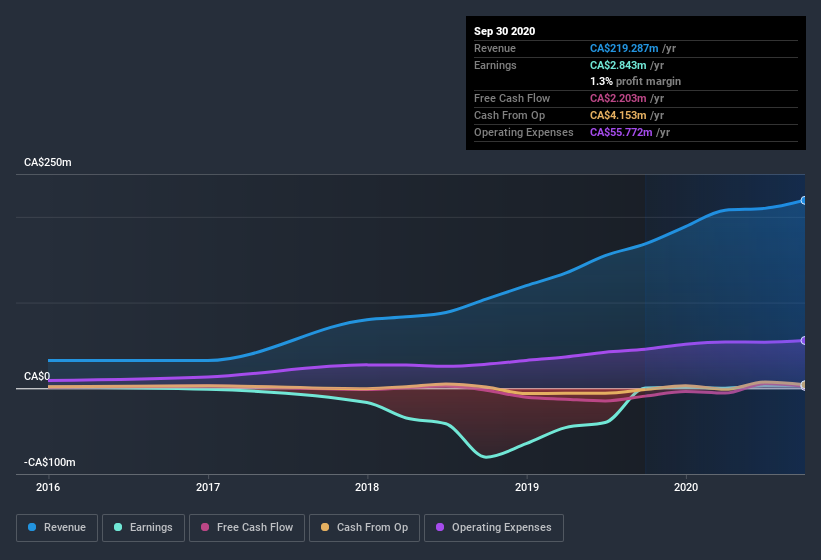Click the 2017 x-axis label

[x=208, y=487]
